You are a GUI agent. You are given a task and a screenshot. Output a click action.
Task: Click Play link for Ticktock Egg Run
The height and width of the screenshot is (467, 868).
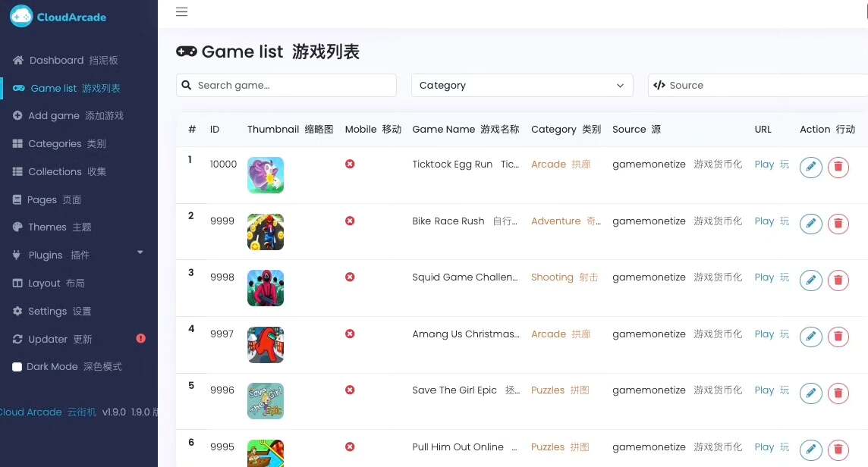(772, 164)
